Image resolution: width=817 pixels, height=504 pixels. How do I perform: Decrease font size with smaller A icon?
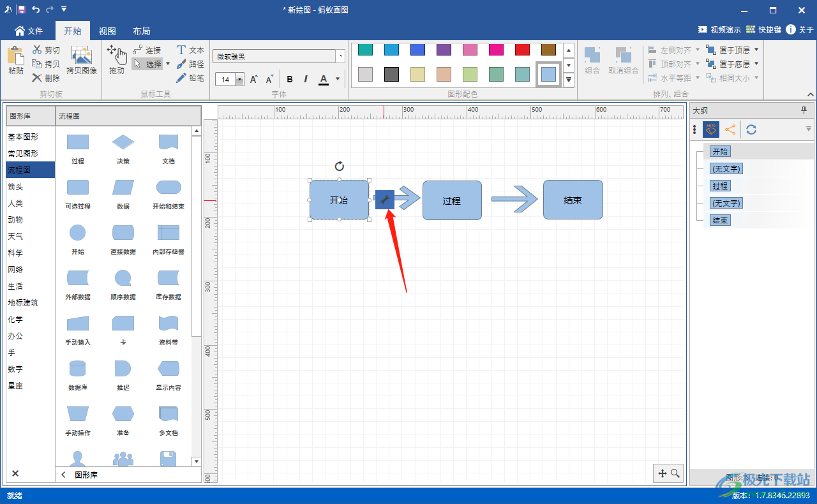269,79
